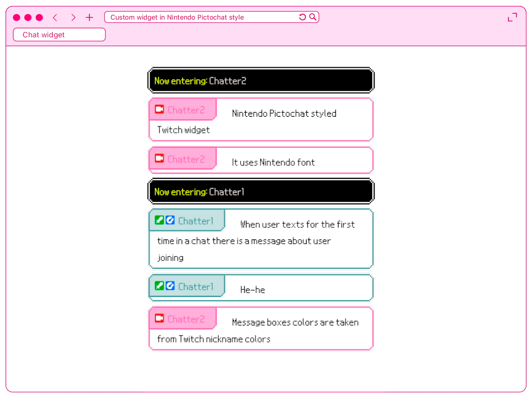The image size is (532, 399).
Task: Click the 'Now entering: Chatter2' banner
Action: [x=261, y=80]
